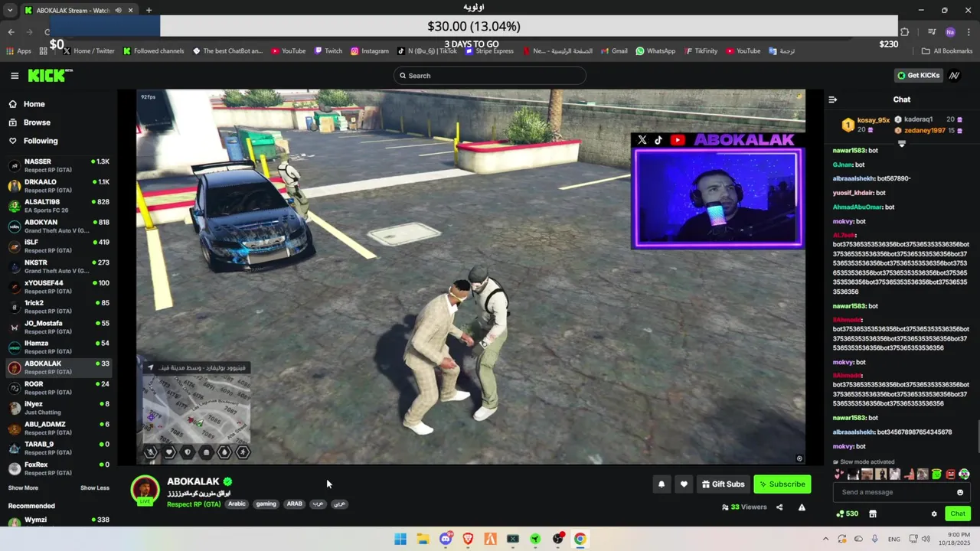Screen dimensions: 980x551
Task: Open Discord from the taskbar
Action: (x=446, y=539)
